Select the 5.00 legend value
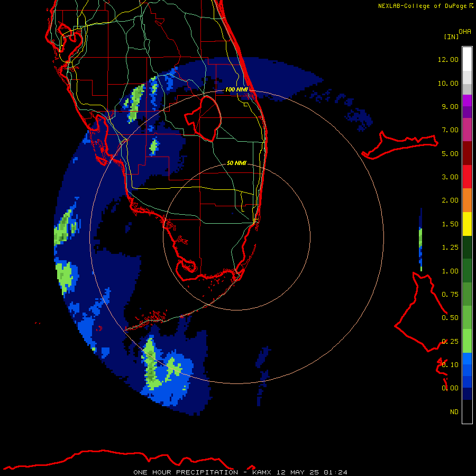The height and width of the screenshot is (476, 476). pos(450,153)
